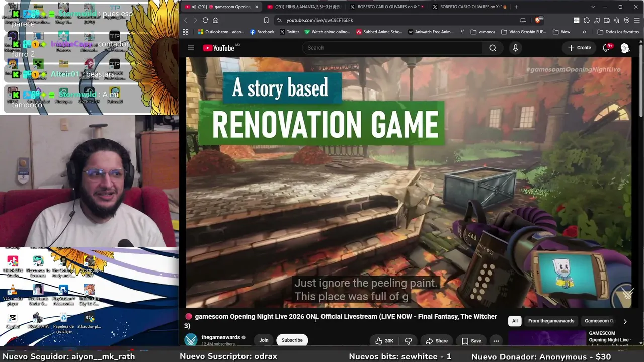Open a new browser tab

coord(516,7)
